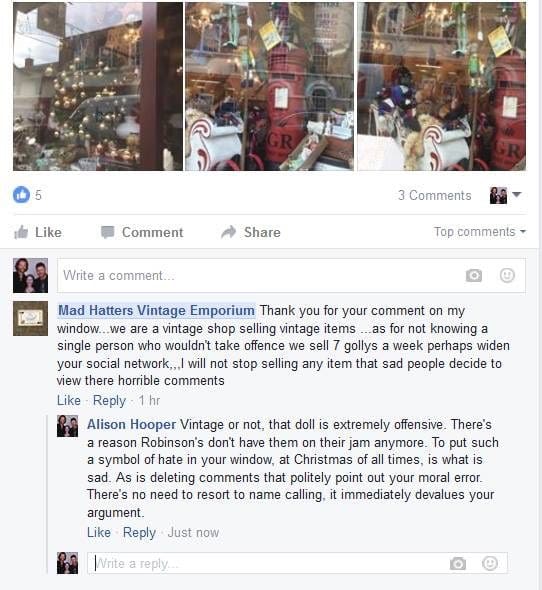This screenshot has width=542, height=590.
Task: Click camera icon in reply box
Action: pyautogui.click(x=457, y=563)
